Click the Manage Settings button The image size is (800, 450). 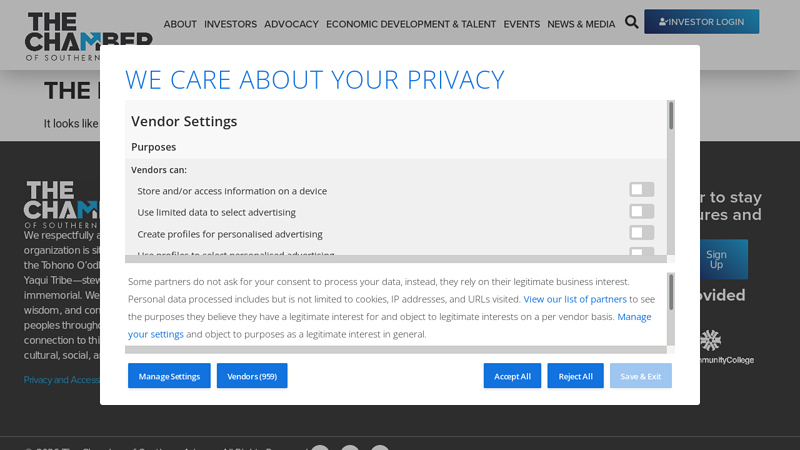[169, 376]
